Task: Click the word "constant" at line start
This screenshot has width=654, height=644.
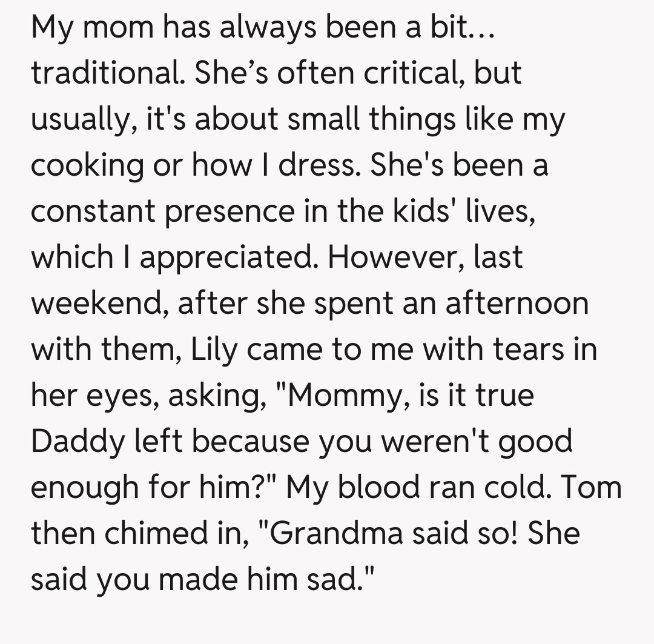Action: point(94,210)
